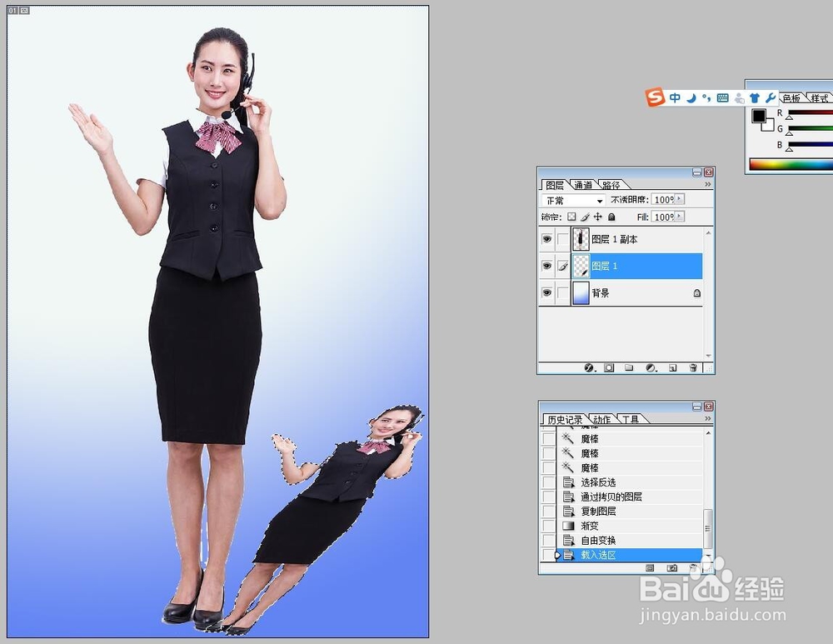Toggle Chinese input mode '中' on Sogou bar
This screenshot has width=833, height=644.
click(x=675, y=97)
